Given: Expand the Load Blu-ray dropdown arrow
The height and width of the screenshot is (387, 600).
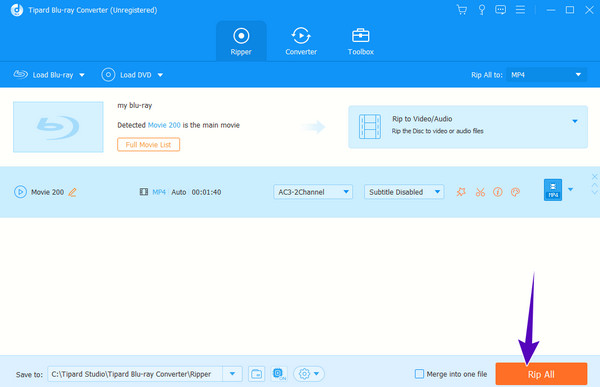Looking at the screenshot, I should (82, 75).
